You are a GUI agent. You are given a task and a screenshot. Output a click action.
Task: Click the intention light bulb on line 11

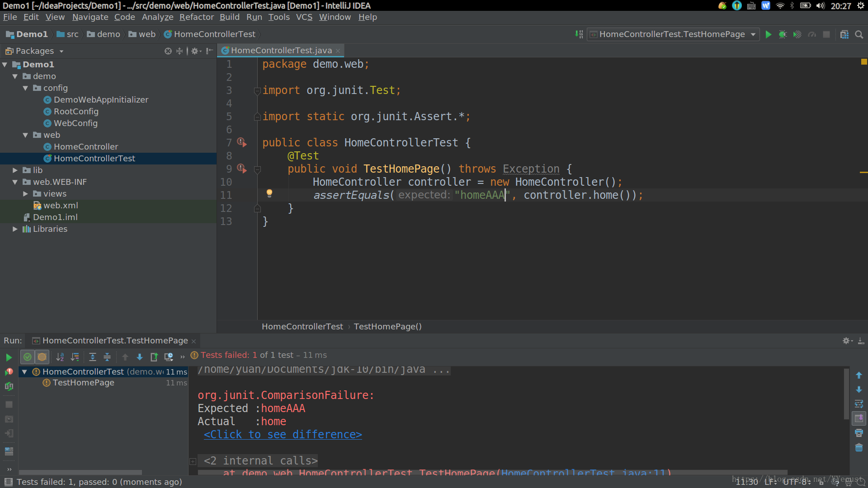pos(269,193)
